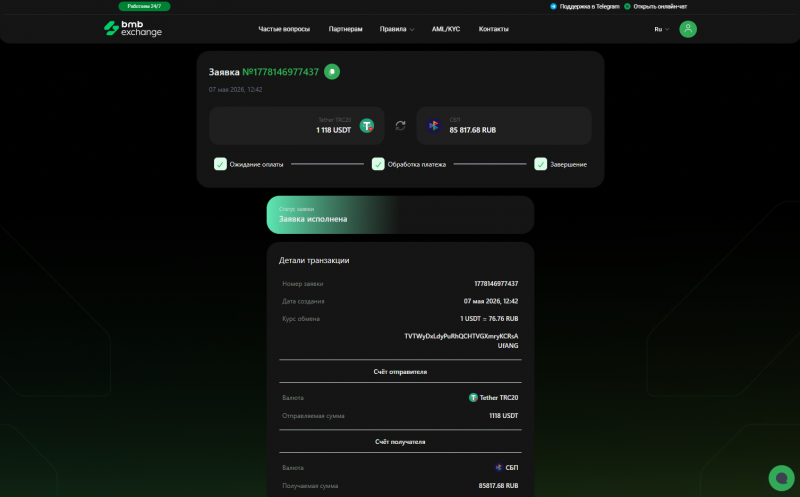800x497 pixels.
Task: Click the Детали транзакции heading
Action: [314, 260]
